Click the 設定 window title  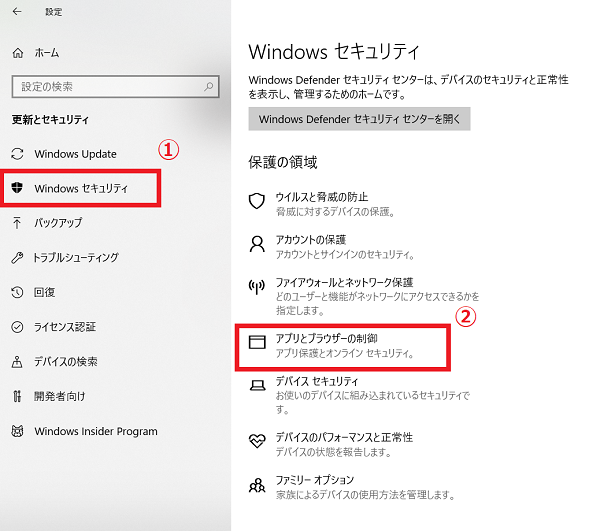click(54, 12)
